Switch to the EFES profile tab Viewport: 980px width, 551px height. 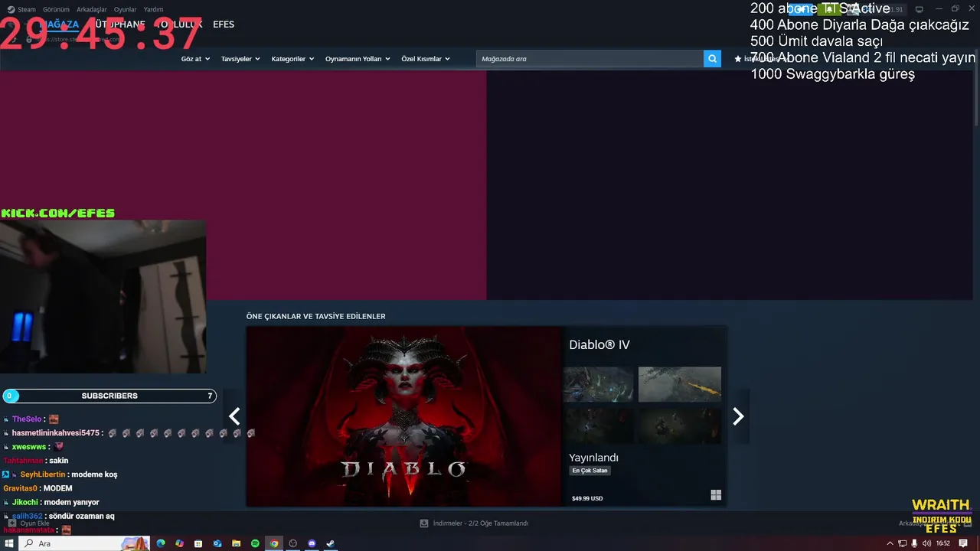(x=224, y=24)
